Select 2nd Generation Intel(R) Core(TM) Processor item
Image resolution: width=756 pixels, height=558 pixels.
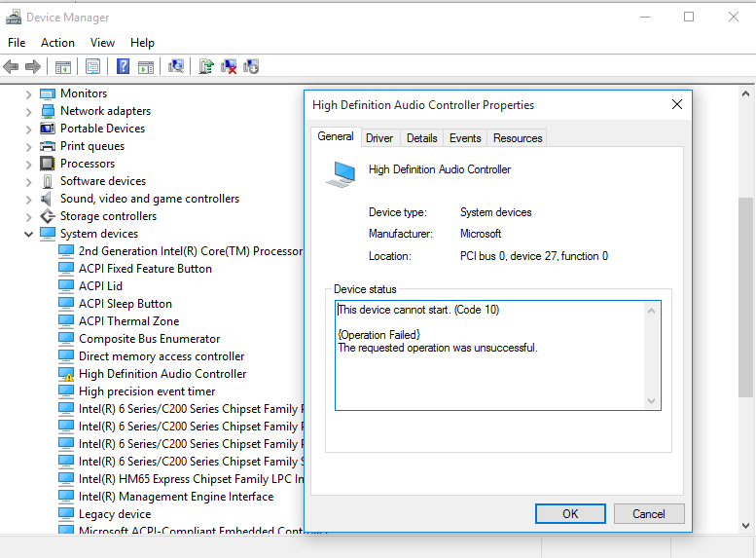pos(191,251)
